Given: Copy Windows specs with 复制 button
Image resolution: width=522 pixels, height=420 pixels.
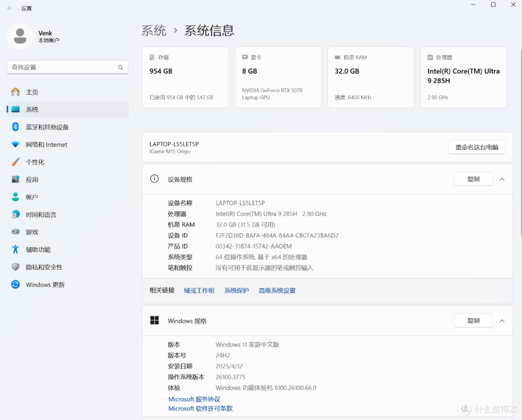Looking at the screenshot, I should (x=473, y=321).
